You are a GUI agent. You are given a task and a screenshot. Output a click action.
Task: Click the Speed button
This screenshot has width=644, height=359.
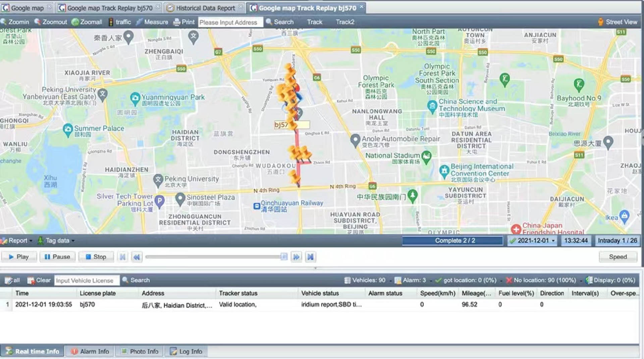click(x=618, y=257)
